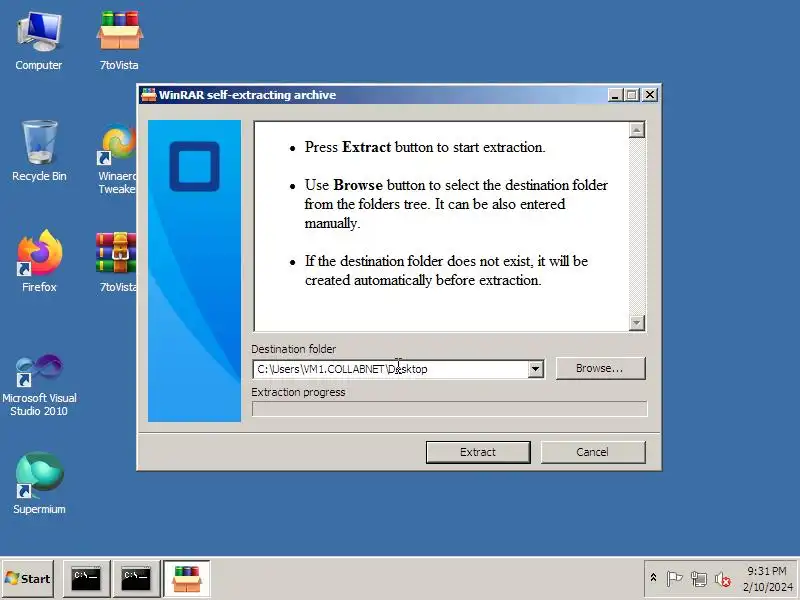Select the 7toVista WinRAR archive icon
Image resolution: width=800 pixels, height=600 pixels.
click(x=117, y=261)
